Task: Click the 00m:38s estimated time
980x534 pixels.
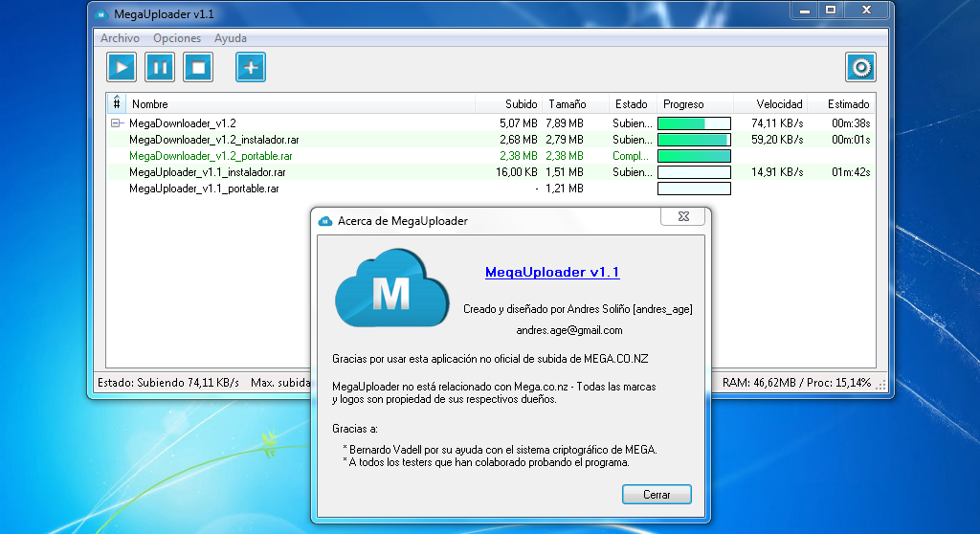Action: pos(851,123)
